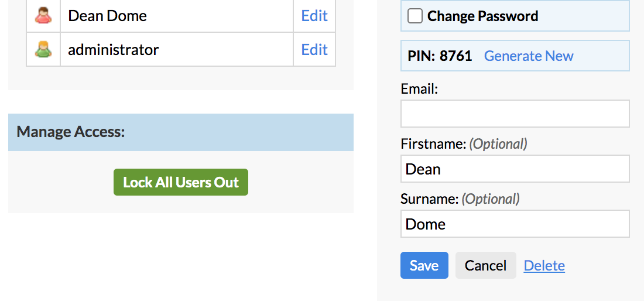This screenshot has height=301, width=644.
Task: Click the green administrator user avatar icon
Action: click(43, 49)
